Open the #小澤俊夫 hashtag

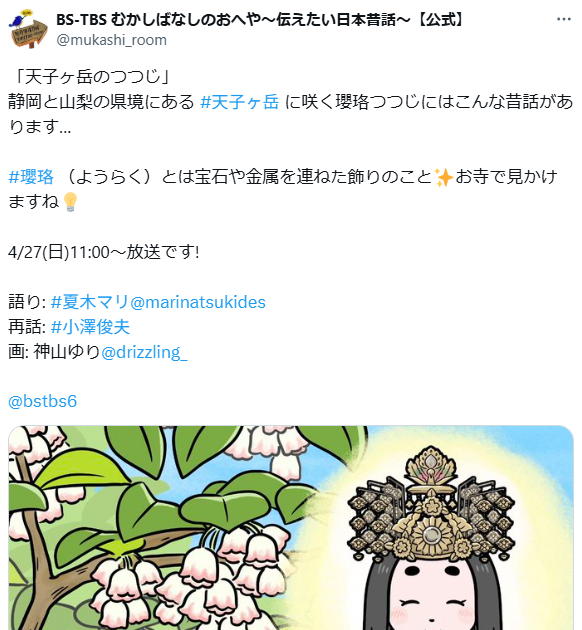pyautogui.click(x=90, y=327)
